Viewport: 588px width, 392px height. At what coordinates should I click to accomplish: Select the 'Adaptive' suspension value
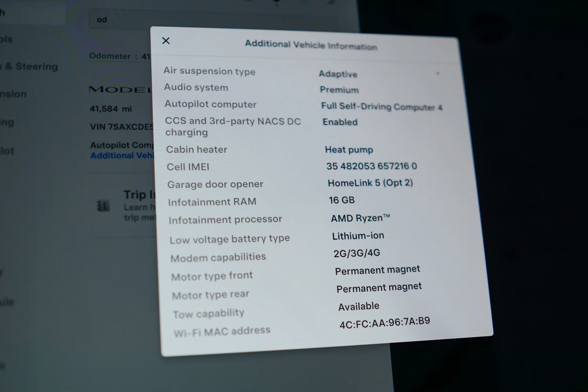(x=338, y=74)
